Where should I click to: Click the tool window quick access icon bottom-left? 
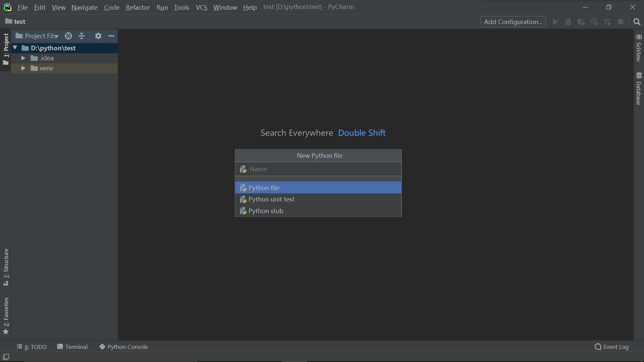click(6, 357)
